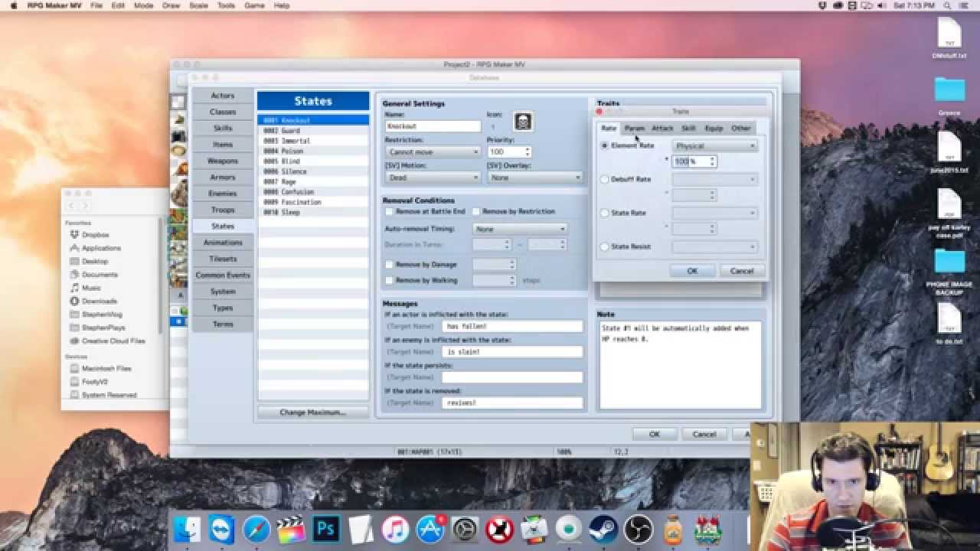Screen dimensions: 980x551
Task: Select Dropbox in Finder sidebar
Action: 96,235
